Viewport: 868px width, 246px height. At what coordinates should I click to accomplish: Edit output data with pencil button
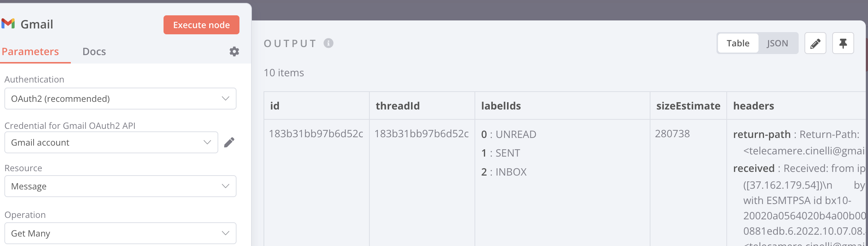click(815, 43)
